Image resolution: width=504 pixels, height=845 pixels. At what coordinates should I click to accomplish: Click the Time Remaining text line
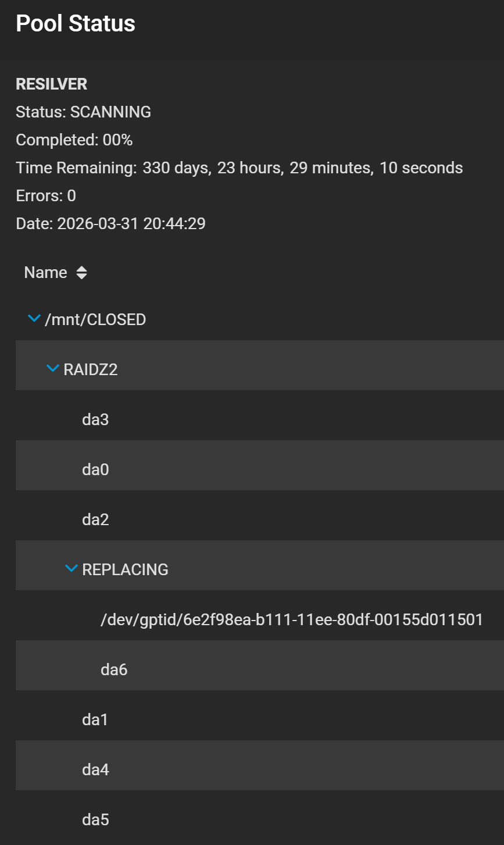(x=239, y=168)
